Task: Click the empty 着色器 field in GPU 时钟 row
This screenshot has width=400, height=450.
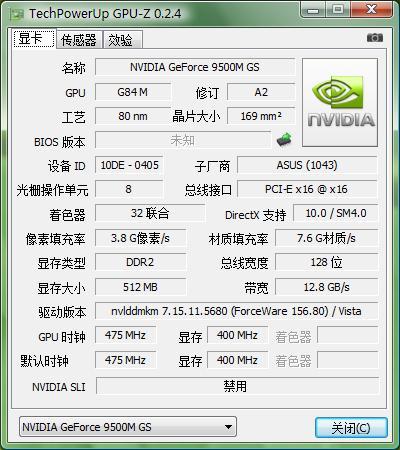Action: (348, 335)
